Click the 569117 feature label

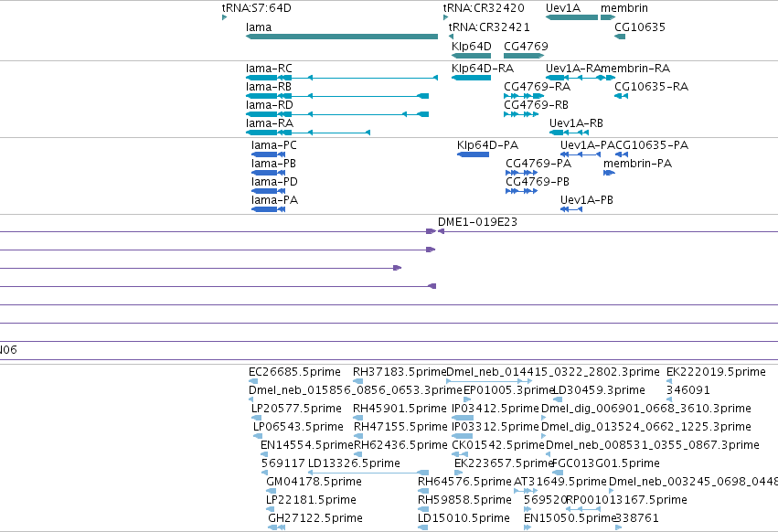pyautogui.click(x=283, y=463)
